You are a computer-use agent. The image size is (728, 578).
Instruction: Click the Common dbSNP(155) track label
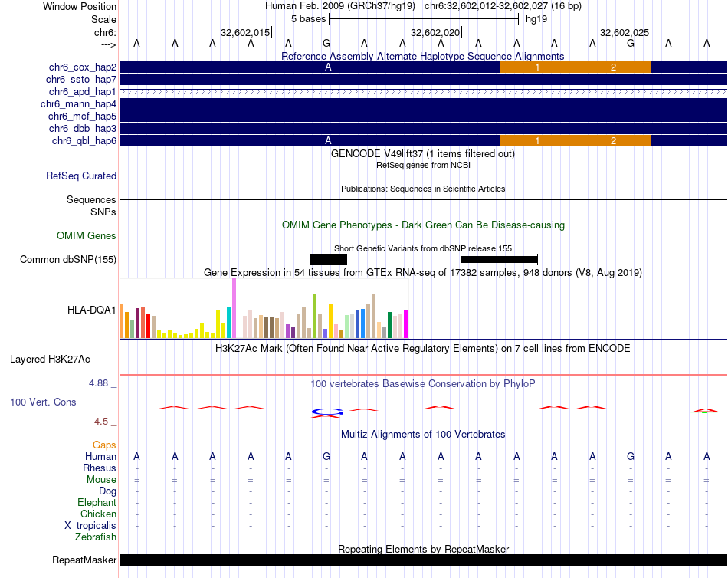click(68, 260)
